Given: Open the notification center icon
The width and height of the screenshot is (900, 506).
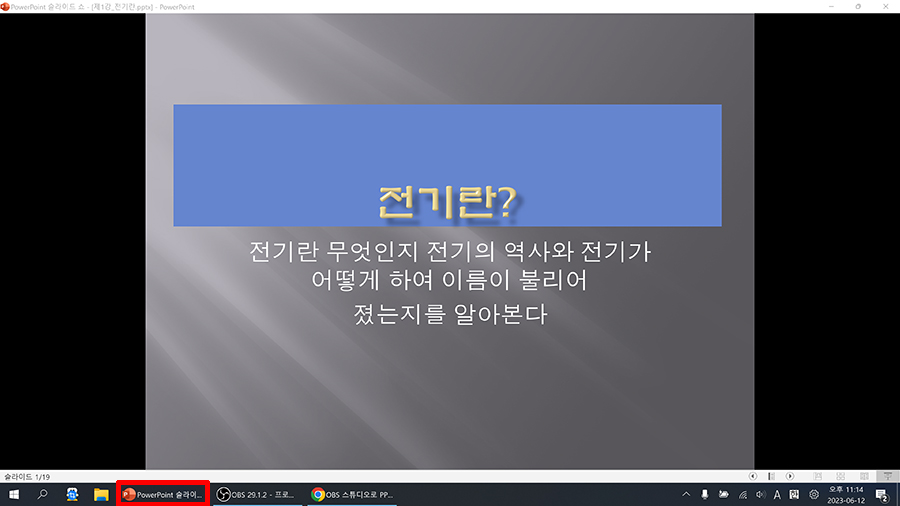Looking at the screenshot, I should point(882,494).
